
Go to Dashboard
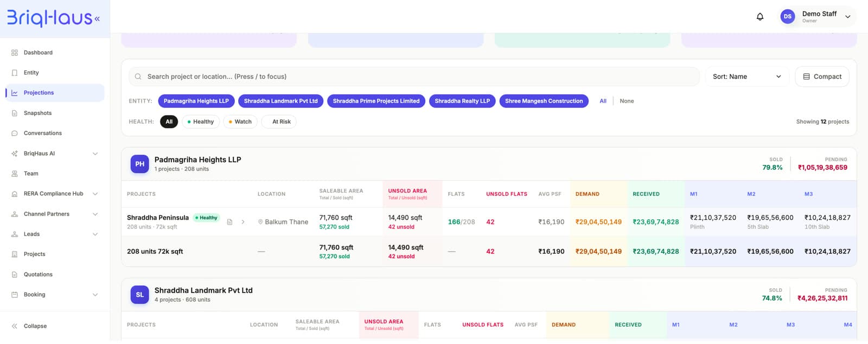38,53
